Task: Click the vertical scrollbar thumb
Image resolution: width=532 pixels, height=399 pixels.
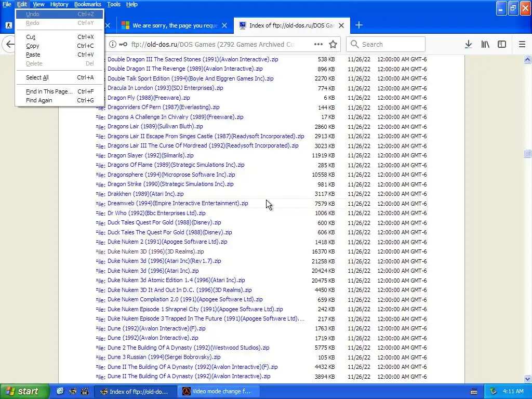Action: tap(528, 154)
